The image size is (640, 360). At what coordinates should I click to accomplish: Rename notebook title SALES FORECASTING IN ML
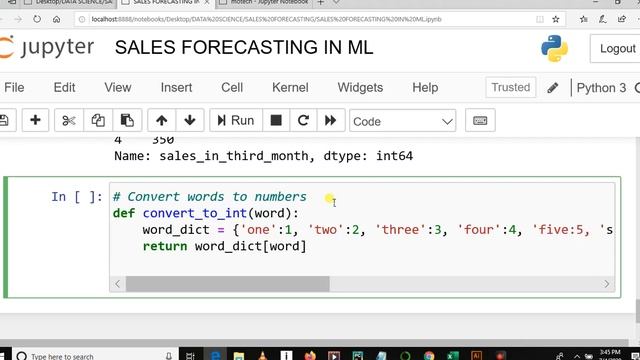(244, 47)
